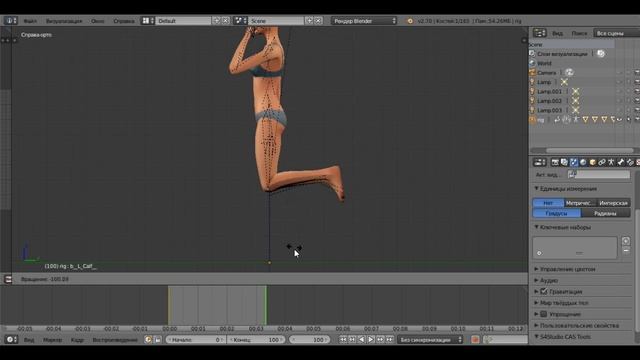Click the Конец end frame field
Screen dimensions: 640x360
tap(256, 339)
